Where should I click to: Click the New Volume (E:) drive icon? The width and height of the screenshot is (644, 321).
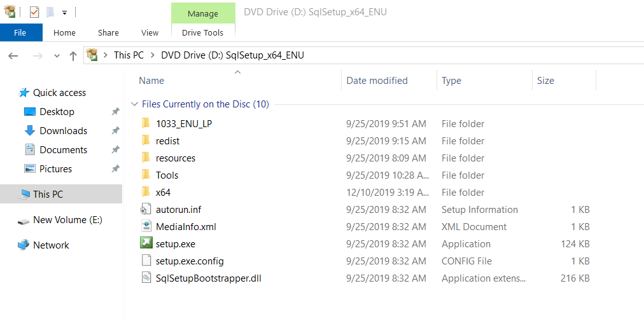24,222
